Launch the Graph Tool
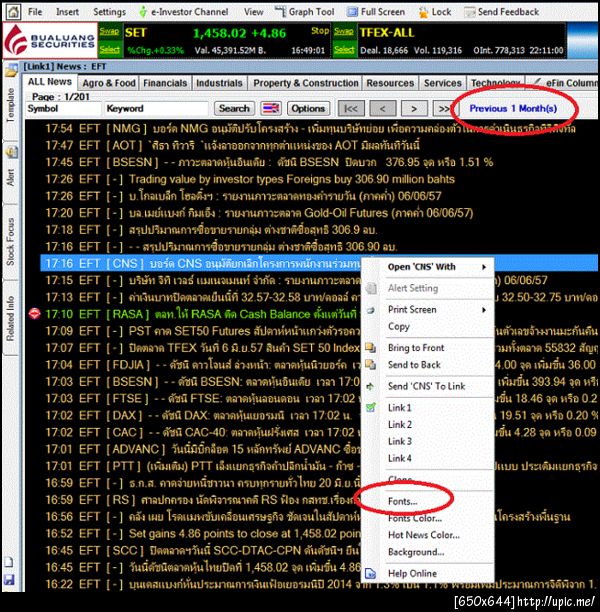This screenshot has height=612, width=600. (305, 12)
